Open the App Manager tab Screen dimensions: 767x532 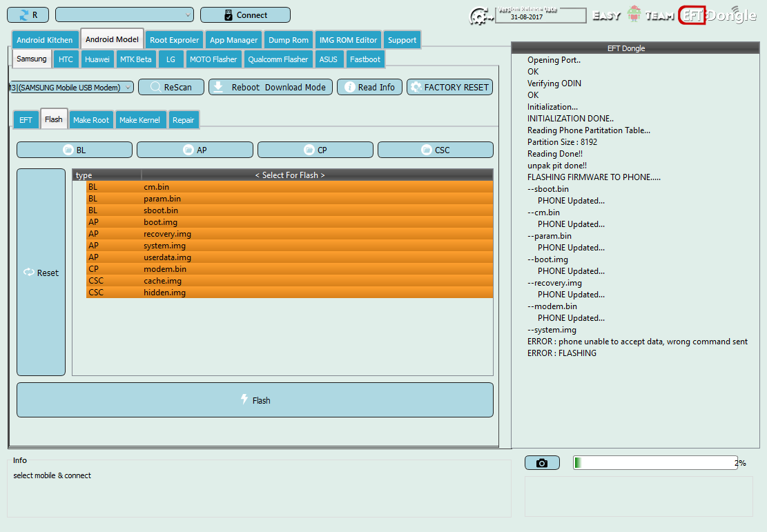click(234, 40)
